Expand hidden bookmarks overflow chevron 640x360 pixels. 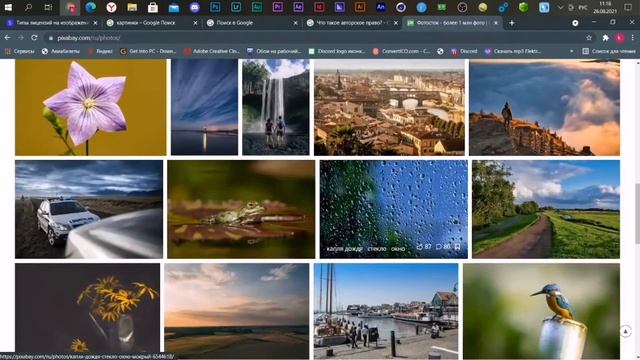point(571,51)
